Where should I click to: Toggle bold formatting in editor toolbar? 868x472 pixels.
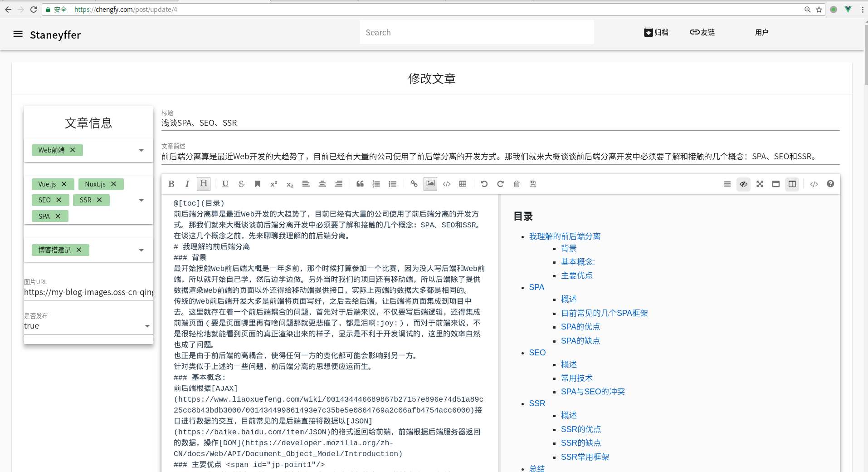click(x=171, y=184)
